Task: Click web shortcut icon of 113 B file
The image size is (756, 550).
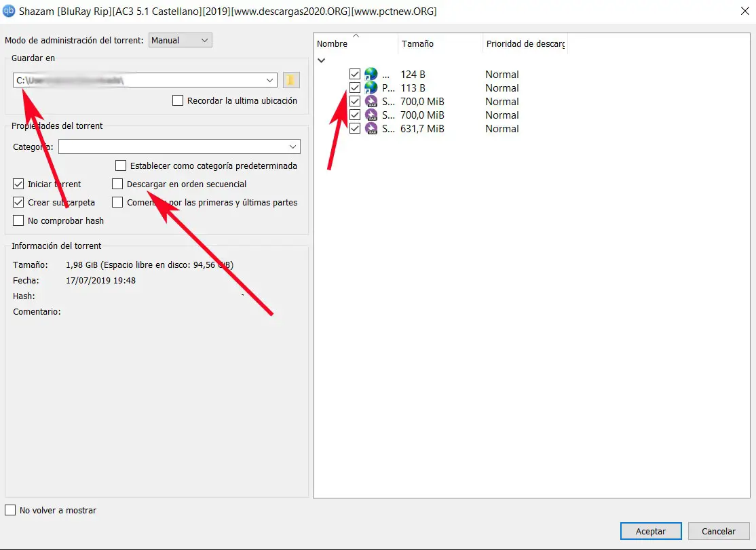Action: [371, 87]
